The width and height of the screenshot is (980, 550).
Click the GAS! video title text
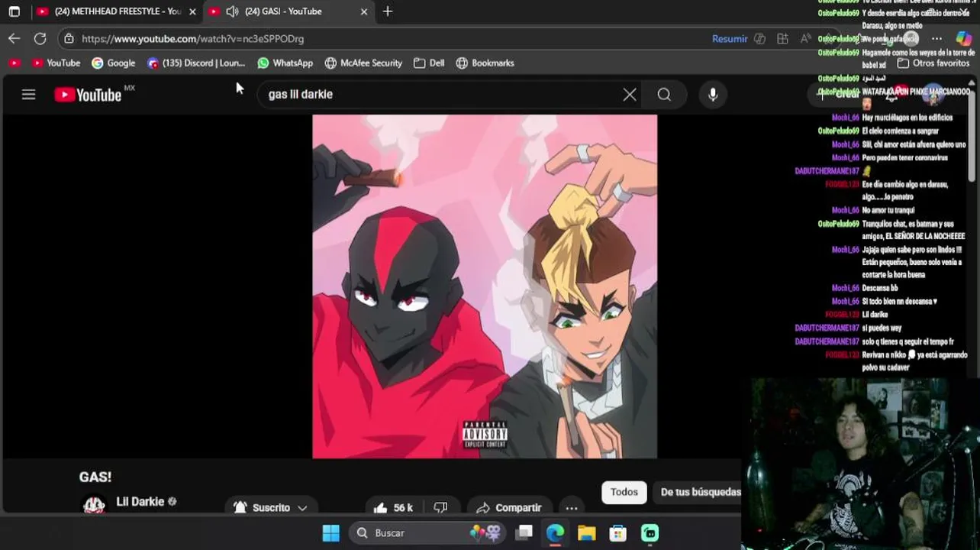[95, 477]
